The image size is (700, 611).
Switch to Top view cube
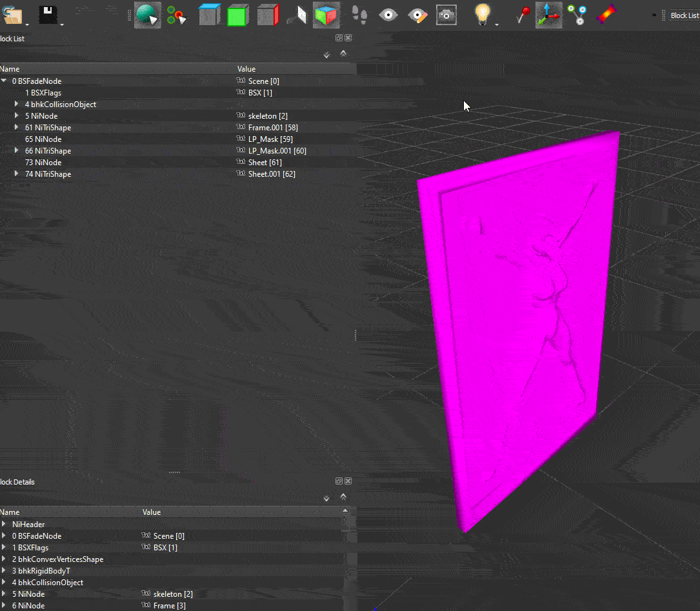click(x=210, y=15)
